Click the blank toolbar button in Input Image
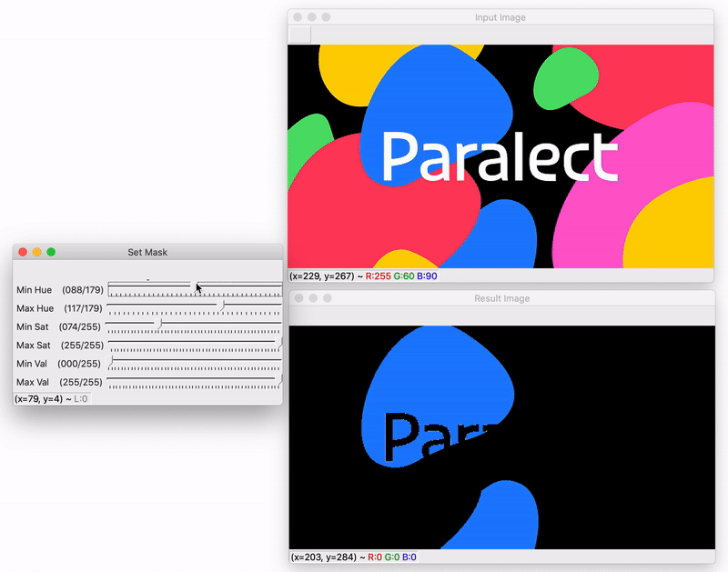Image resolution: width=728 pixels, height=572 pixels. 299,35
